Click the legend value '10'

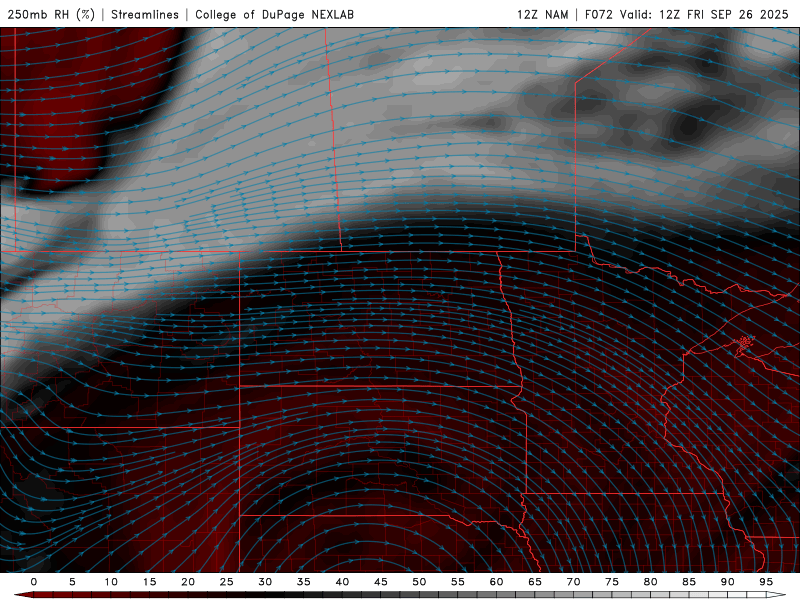point(111,582)
